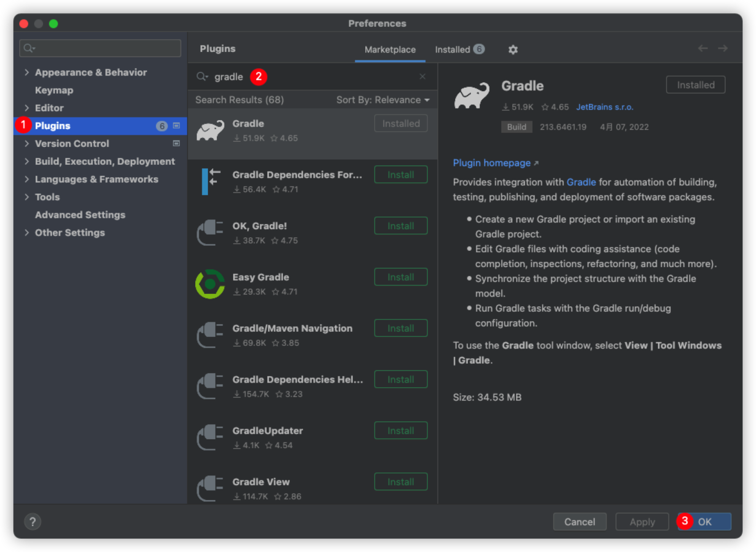Click the Plugins updates badge in sidebar

point(162,126)
